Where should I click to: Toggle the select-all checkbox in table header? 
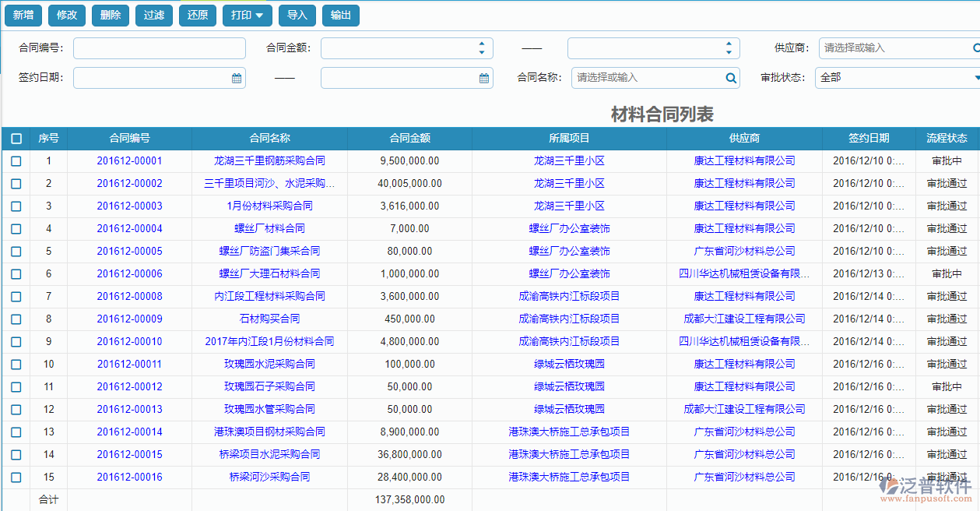tap(16, 138)
